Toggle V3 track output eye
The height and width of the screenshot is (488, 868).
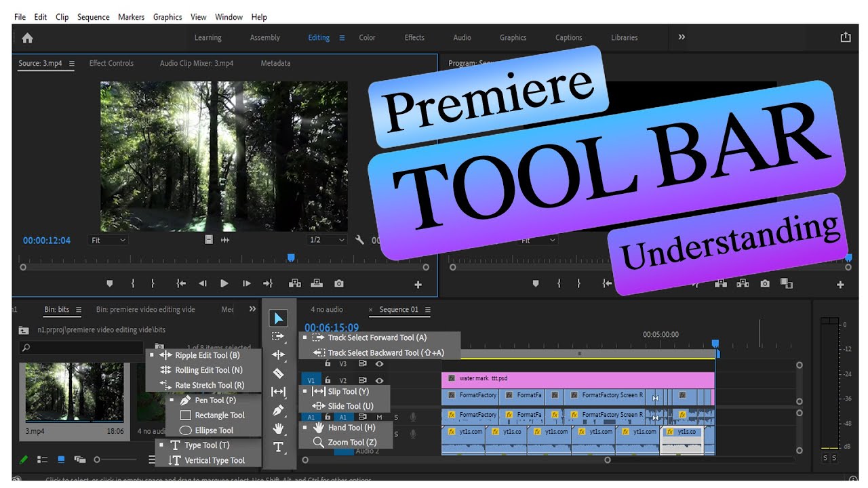pos(379,364)
